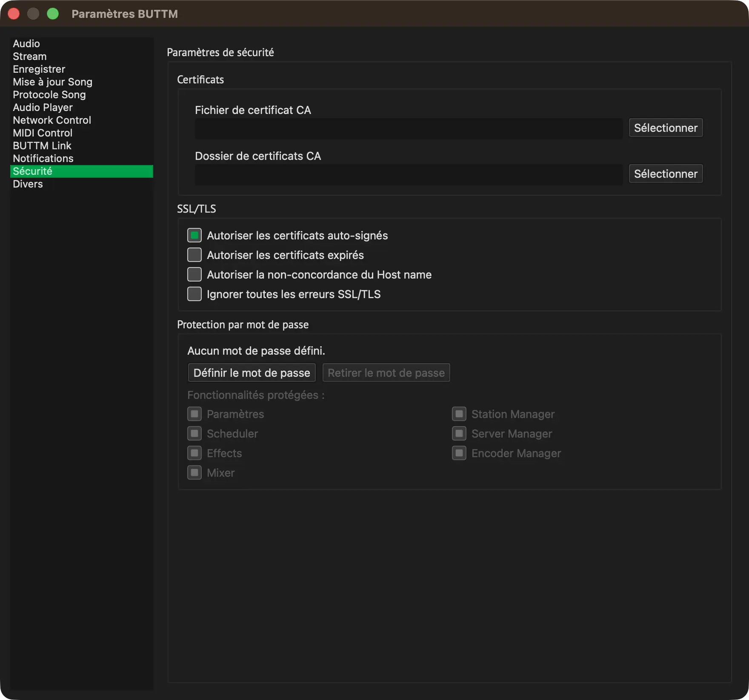
Task: Click the Dossier de certificats CA field
Action: tap(409, 174)
